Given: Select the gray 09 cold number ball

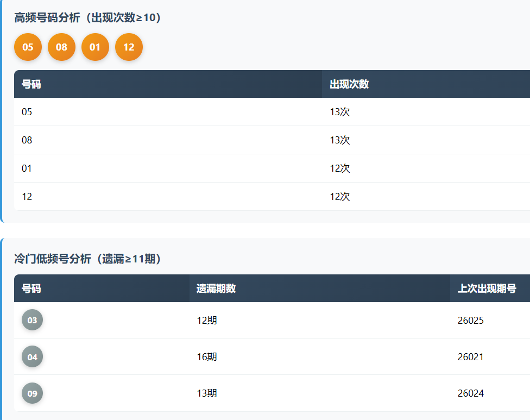Looking at the screenshot, I should point(32,393).
